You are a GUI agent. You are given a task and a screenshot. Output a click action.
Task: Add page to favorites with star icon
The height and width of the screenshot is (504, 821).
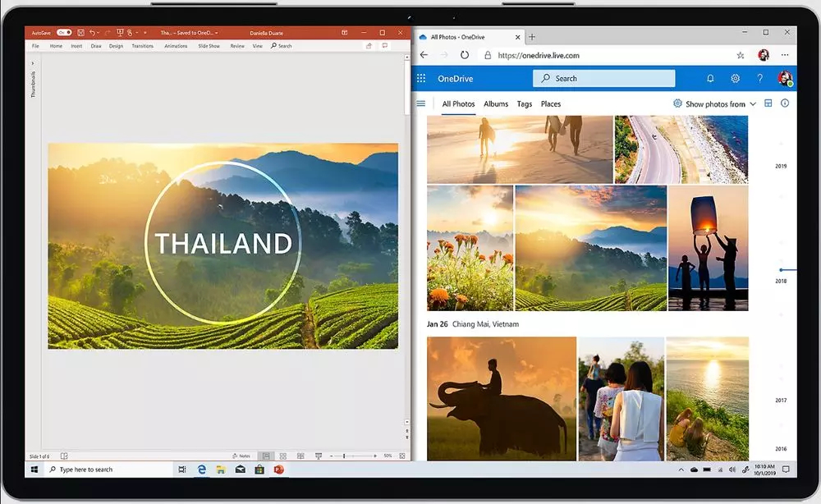[x=740, y=55]
